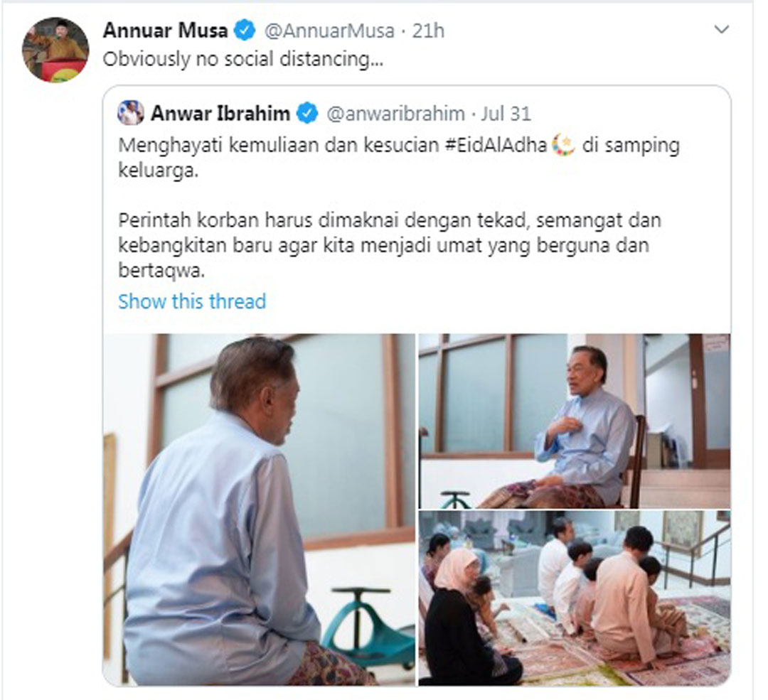The width and height of the screenshot is (768, 700).
Task: Click Annuar Musa's verified badge
Action: pos(245,31)
